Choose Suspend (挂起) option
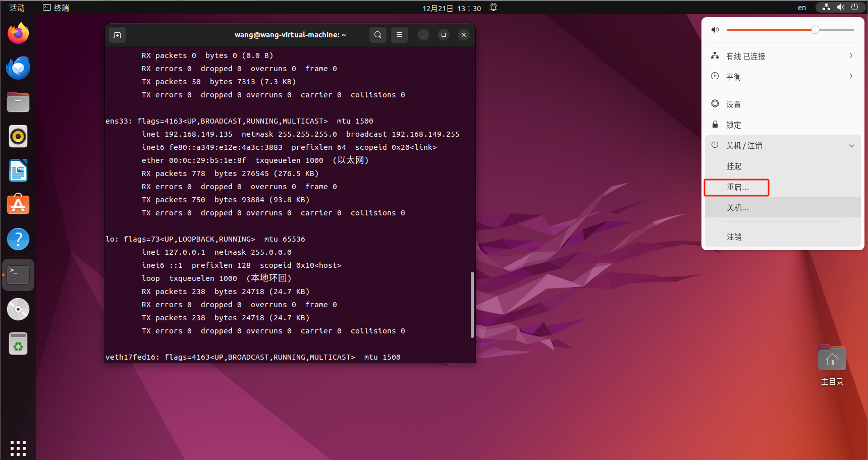 (x=782, y=166)
